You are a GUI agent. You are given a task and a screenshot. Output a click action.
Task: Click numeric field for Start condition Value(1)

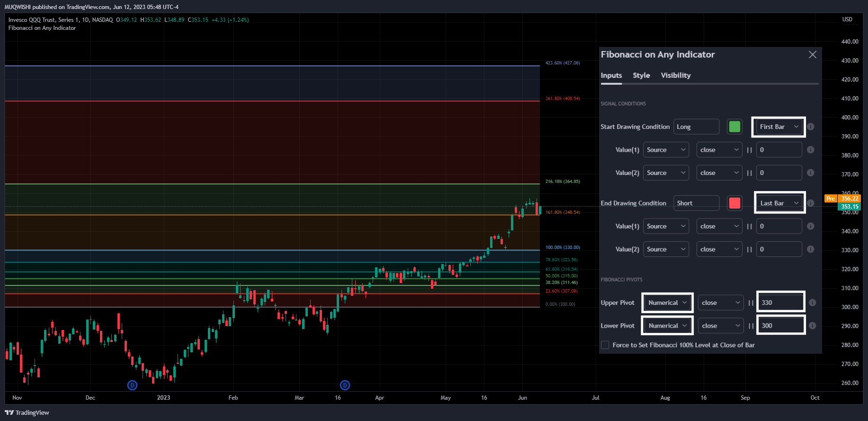[x=779, y=150]
